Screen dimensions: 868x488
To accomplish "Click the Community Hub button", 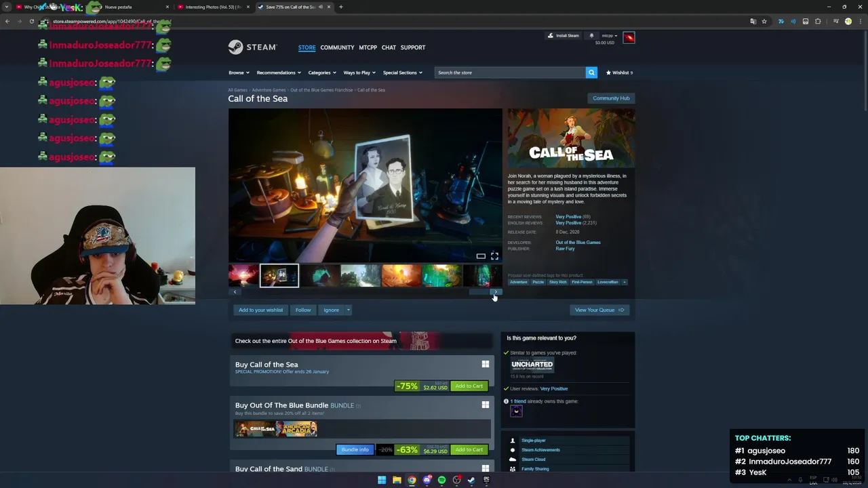I will point(611,98).
